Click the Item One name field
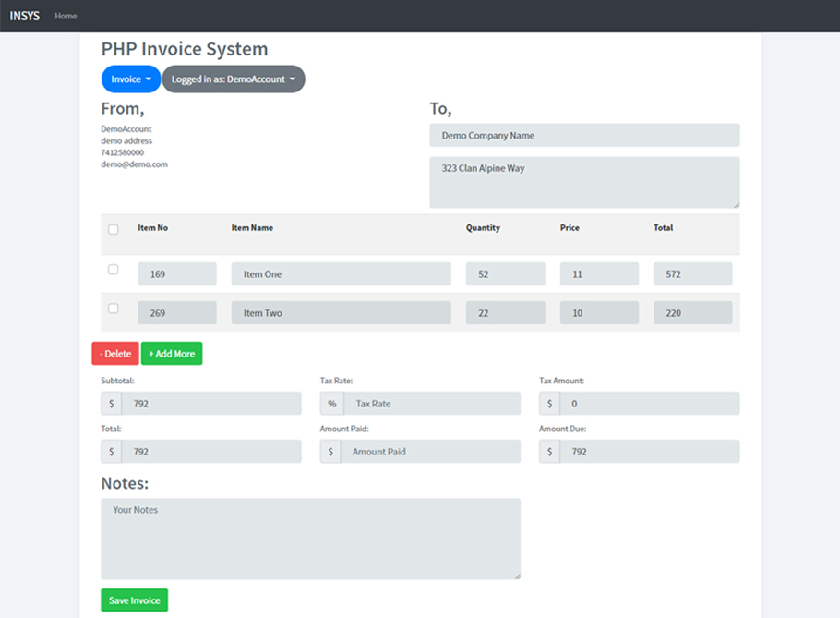The height and width of the screenshot is (618, 840). click(341, 273)
